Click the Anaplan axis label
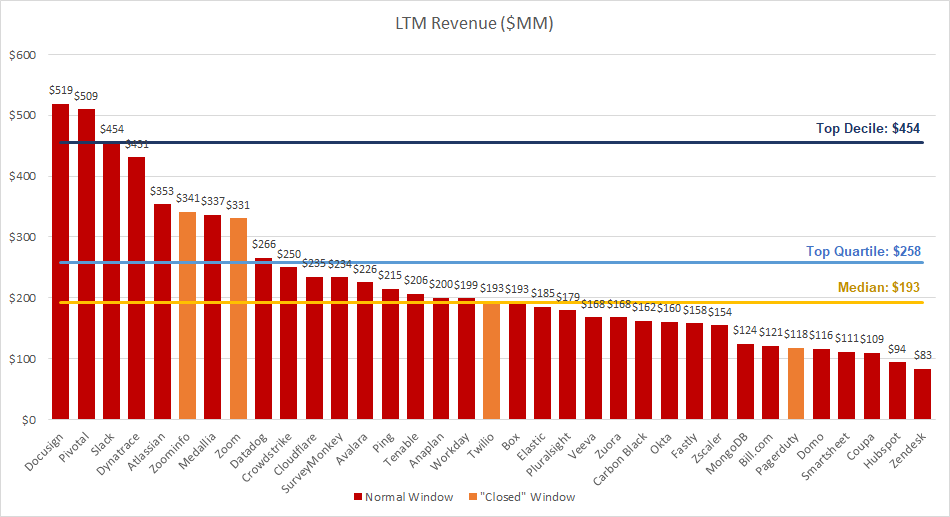Viewport: 950px width, 517px height. click(427, 450)
